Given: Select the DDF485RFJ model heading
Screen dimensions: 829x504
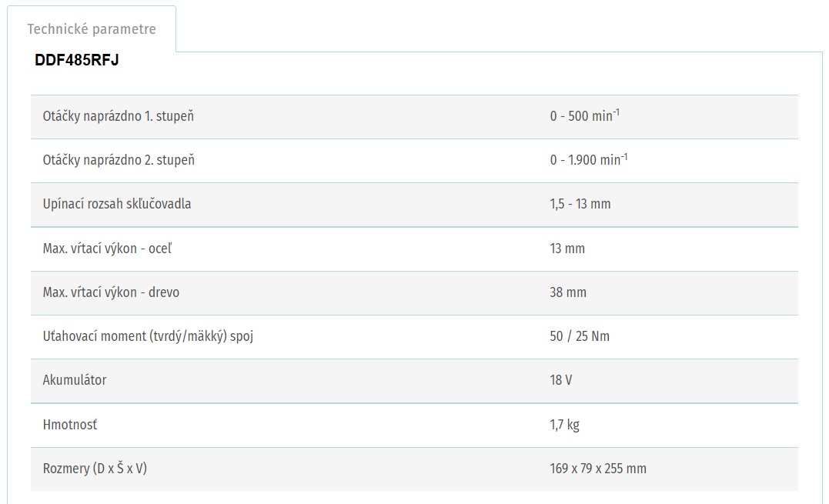Looking at the screenshot, I should pyautogui.click(x=77, y=60).
